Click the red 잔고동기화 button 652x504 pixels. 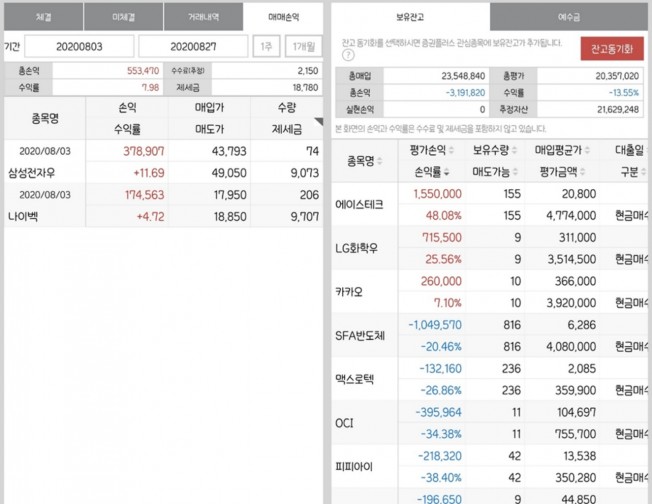pos(612,49)
